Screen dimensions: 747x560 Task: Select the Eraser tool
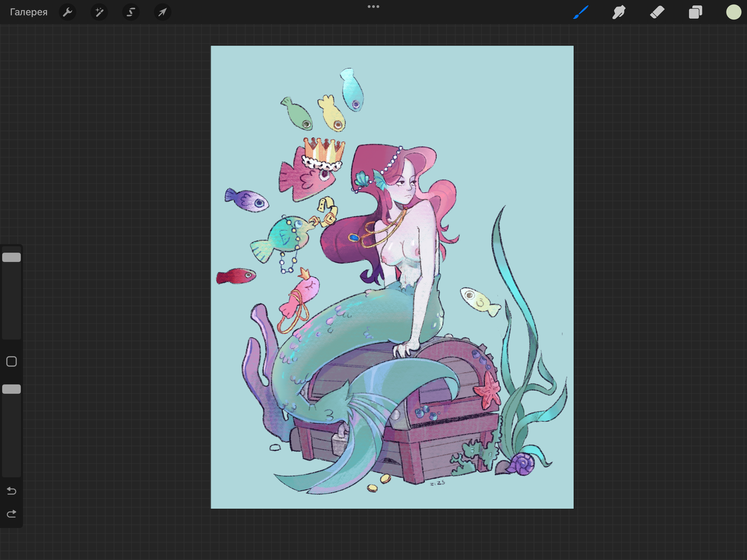tap(657, 12)
